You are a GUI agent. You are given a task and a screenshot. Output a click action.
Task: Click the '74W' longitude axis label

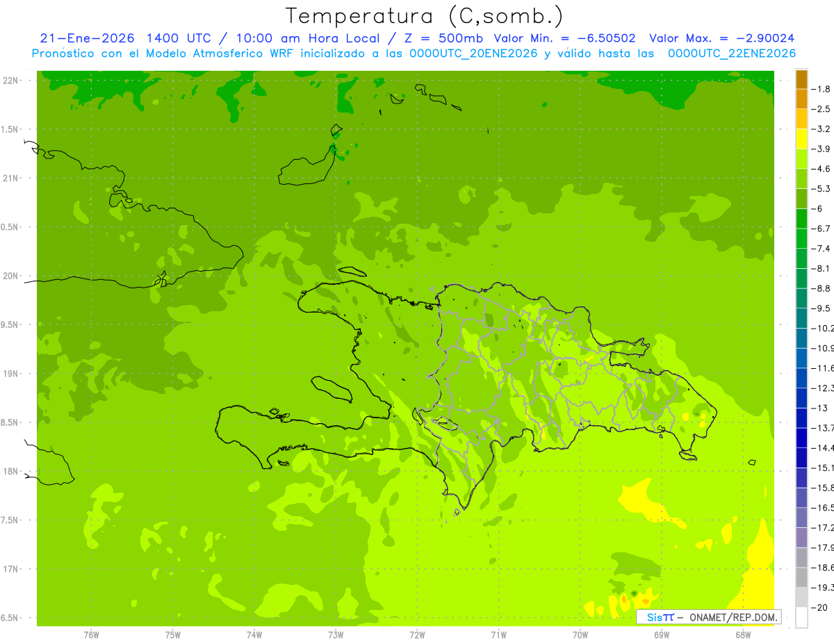254,634
